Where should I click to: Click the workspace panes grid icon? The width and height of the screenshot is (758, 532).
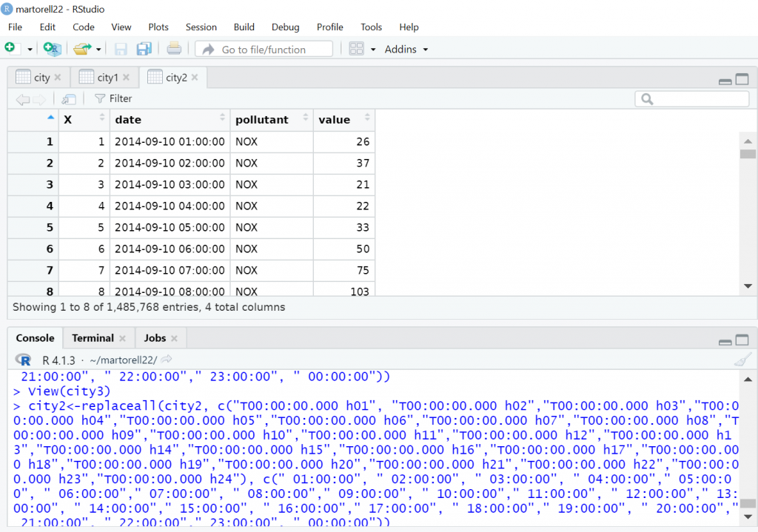tap(356, 49)
